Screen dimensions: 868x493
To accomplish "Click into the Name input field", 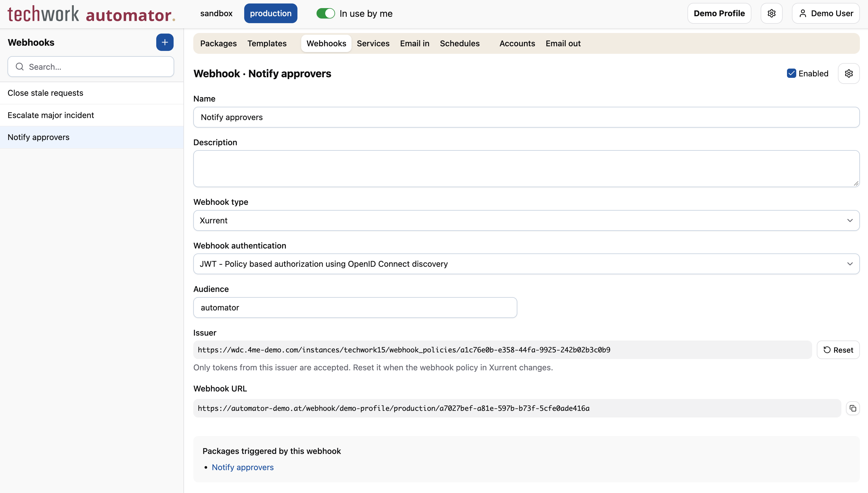I will [x=526, y=117].
